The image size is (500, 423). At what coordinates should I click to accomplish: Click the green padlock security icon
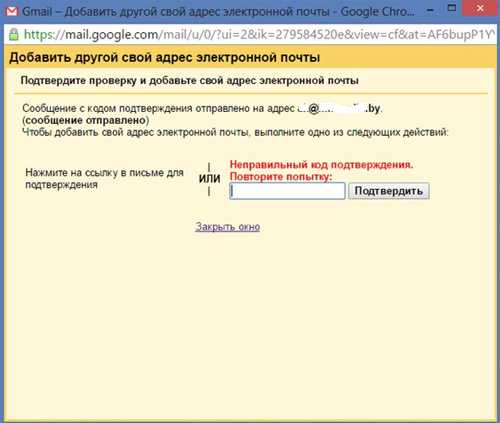pos(13,35)
